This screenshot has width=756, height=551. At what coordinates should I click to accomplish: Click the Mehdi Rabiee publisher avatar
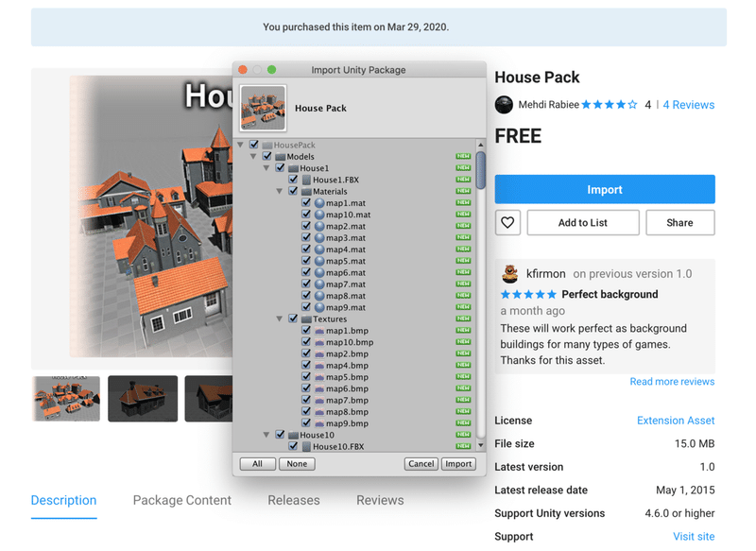point(504,105)
